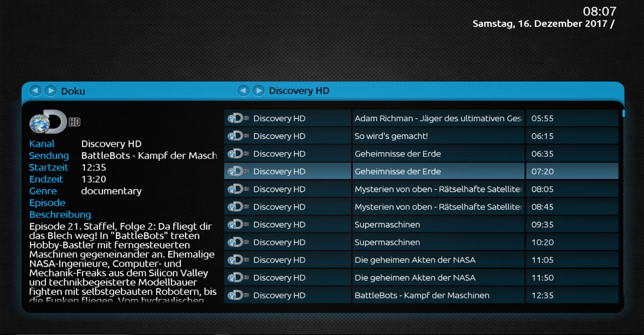This screenshot has height=335, width=644.
Task: Select Mysterien von oben starting 08:45
Action: (x=438, y=207)
